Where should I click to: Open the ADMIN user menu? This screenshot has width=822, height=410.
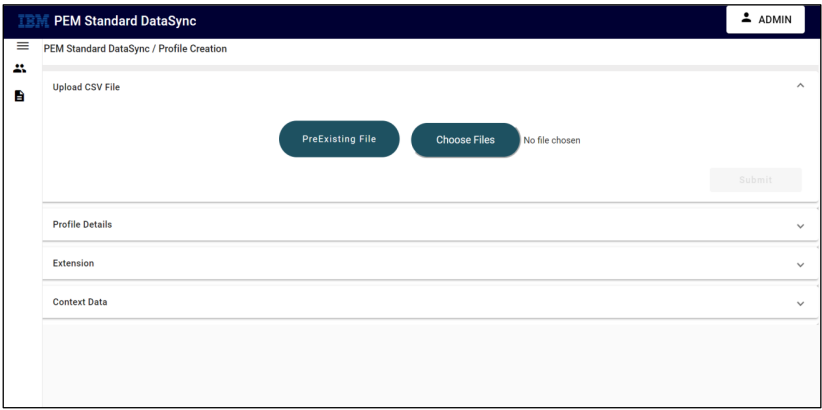tap(765, 19)
